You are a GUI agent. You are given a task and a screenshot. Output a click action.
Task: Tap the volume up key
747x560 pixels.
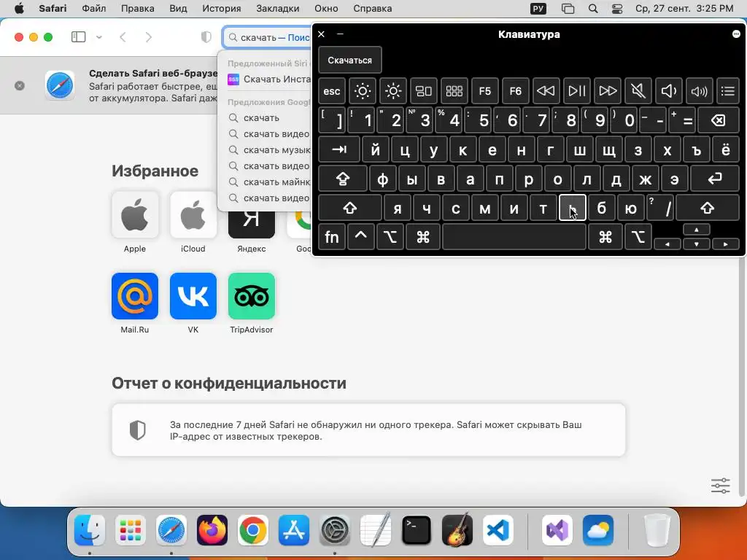(x=700, y=91)
